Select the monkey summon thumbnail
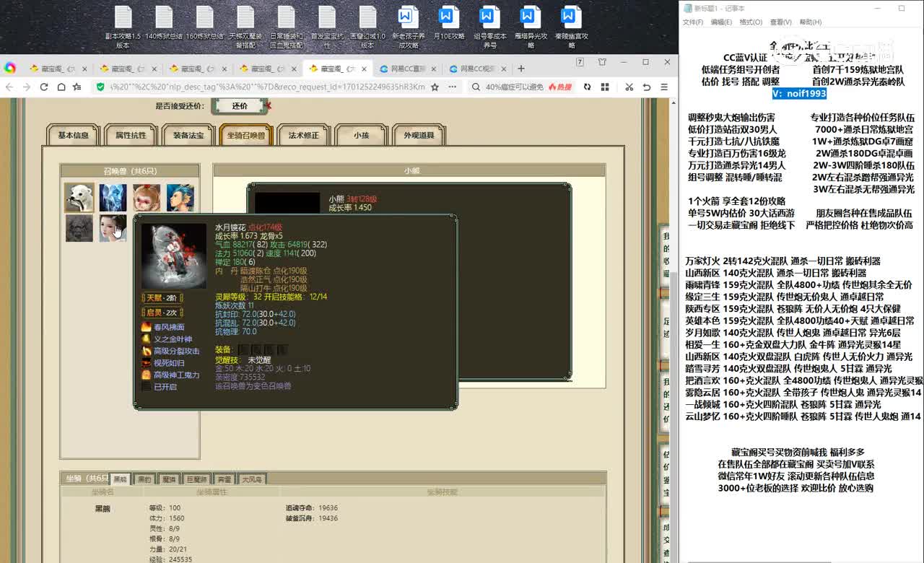 pyautogui.click(x=147, y=197)
